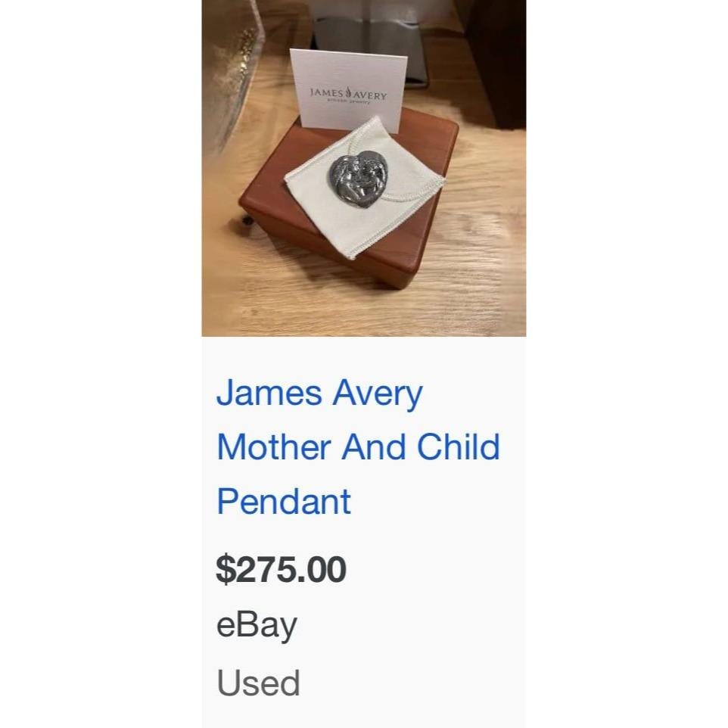
Task: Click the word "Child" in listing title
Action: (459, 447)
